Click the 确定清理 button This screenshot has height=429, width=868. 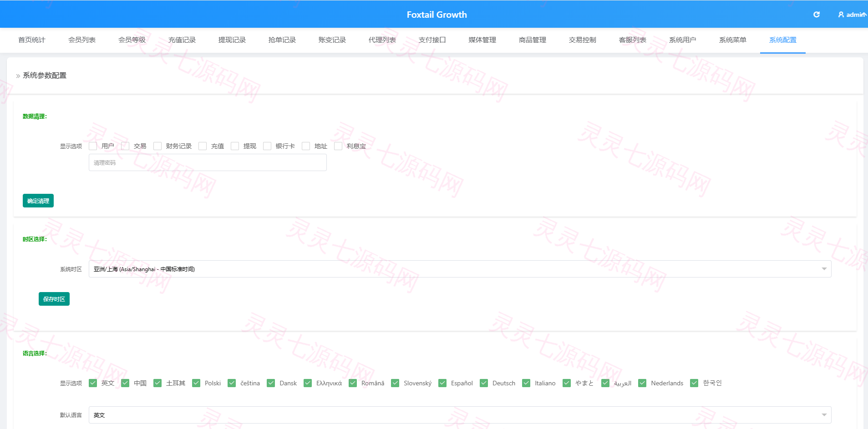click(x=38, y=201)
